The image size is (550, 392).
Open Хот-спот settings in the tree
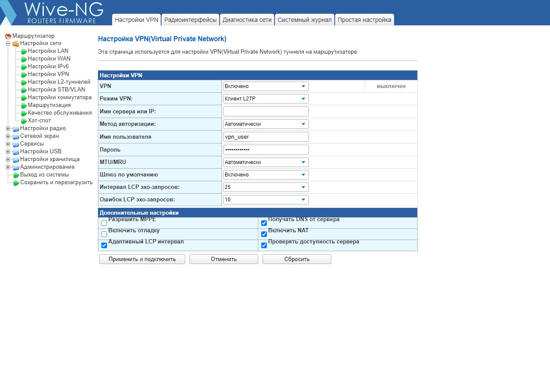coord(40,121)
